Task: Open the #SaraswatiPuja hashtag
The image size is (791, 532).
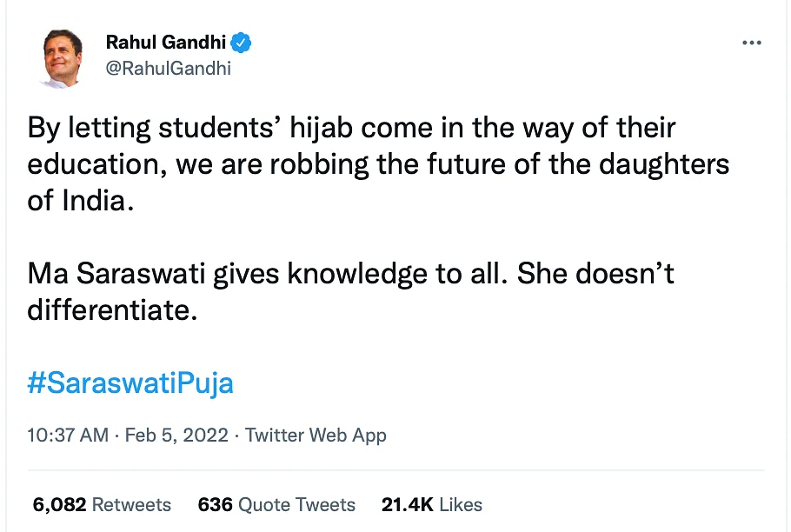Action: pyautogui.click(x=130, y=382)
